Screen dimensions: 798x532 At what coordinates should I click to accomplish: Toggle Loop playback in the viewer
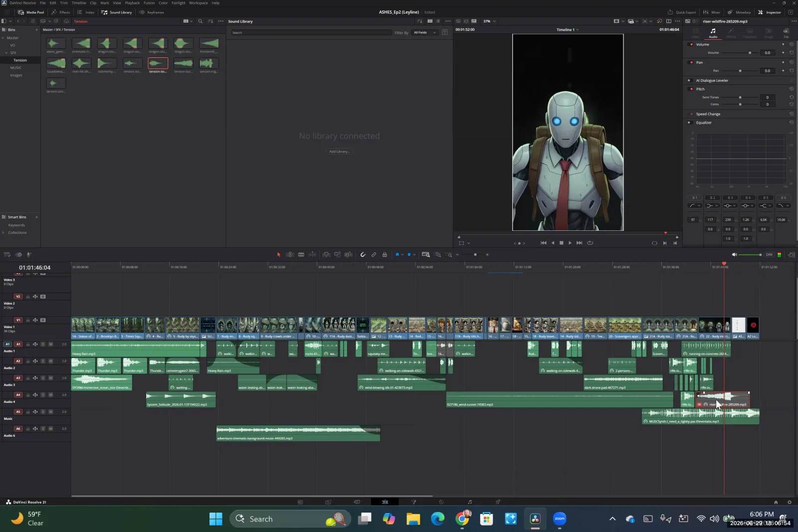tap(590, 243)
